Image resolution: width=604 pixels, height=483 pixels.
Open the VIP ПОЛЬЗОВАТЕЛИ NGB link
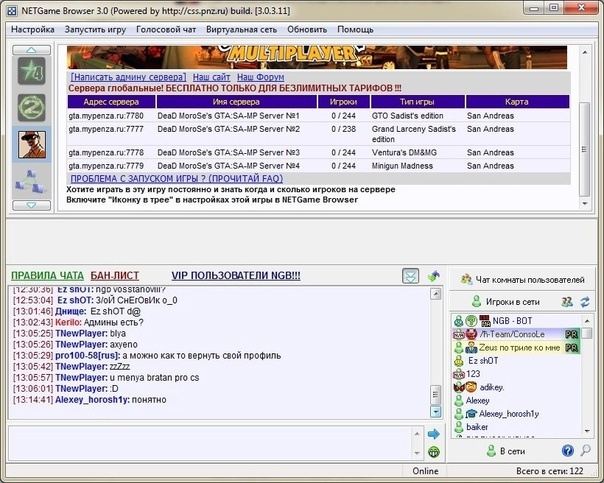[236, 276]
